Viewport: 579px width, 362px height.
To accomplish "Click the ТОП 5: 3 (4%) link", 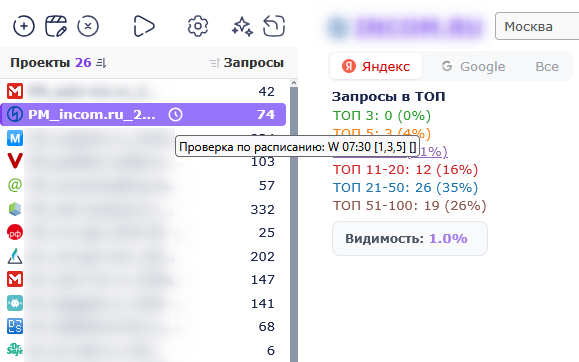I will point(381,133).
